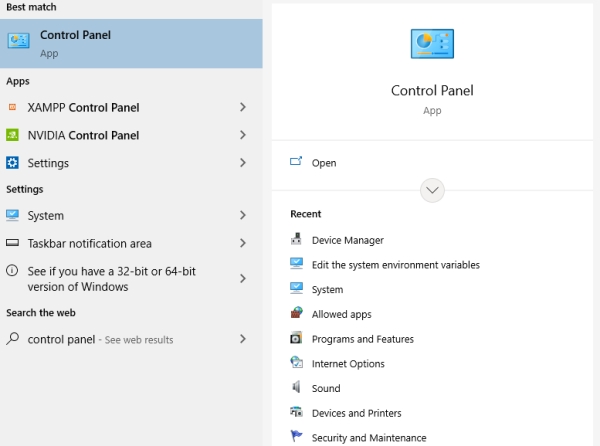The height and width of the screenshot is (446, 600).
Task: Select the Control Panel best match result
Action: tap(131, 44)
